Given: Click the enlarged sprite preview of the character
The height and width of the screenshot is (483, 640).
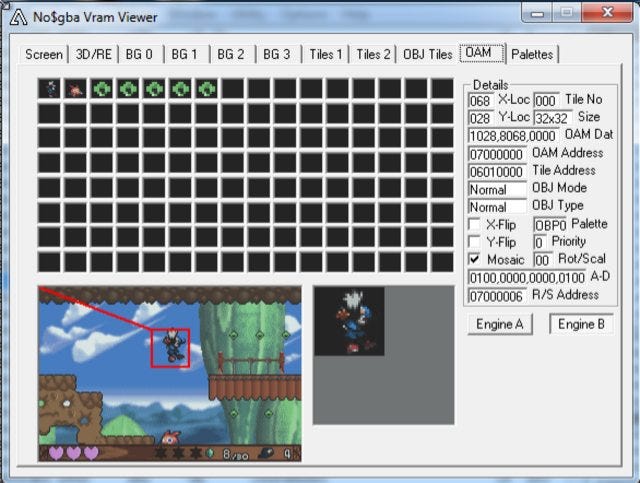Looking at the screenshot, I should tap(349, 321).
